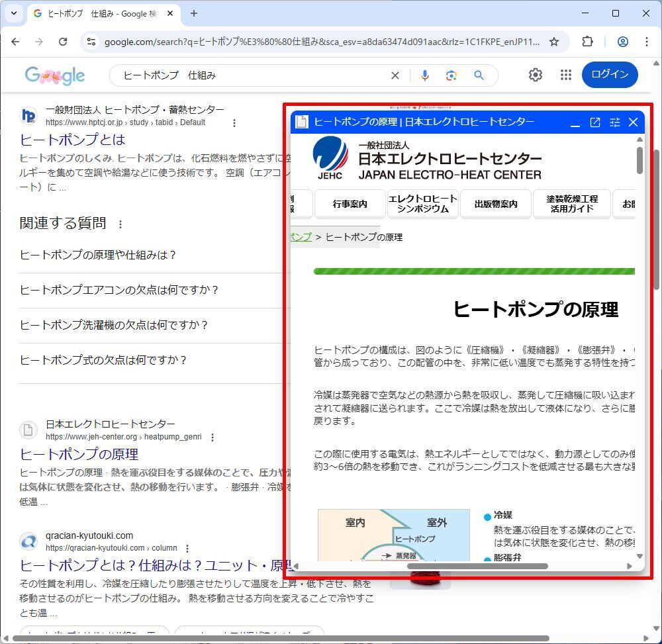Viewport: 662px width, 644px height.
Task: Open Chrome's three-dot menu
Action: [646, 42]
